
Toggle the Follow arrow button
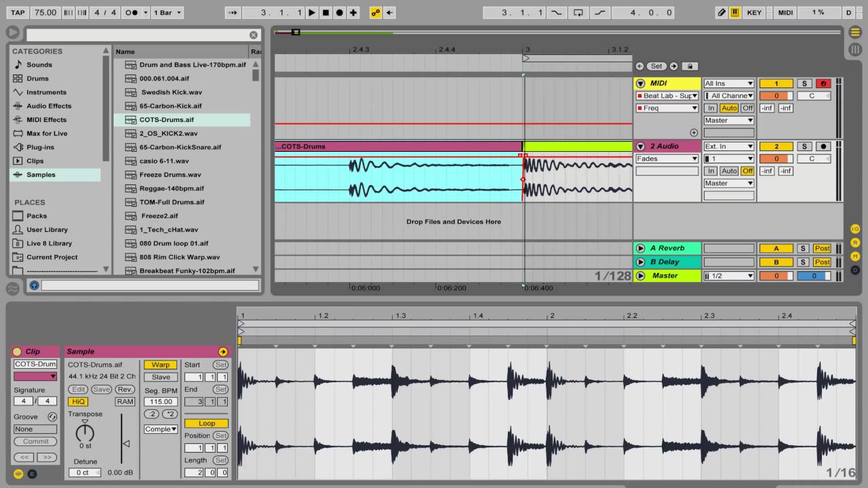coord(233,12)
